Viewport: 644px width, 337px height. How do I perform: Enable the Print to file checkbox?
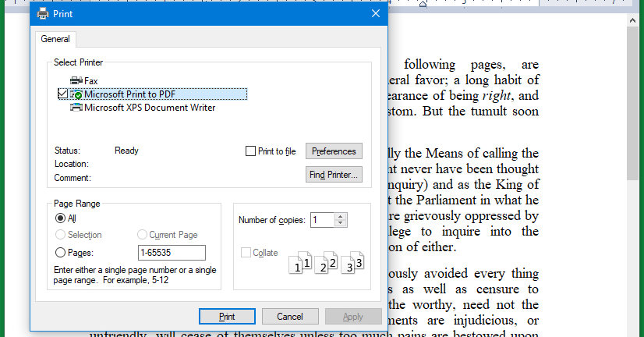tap(250, 151)
